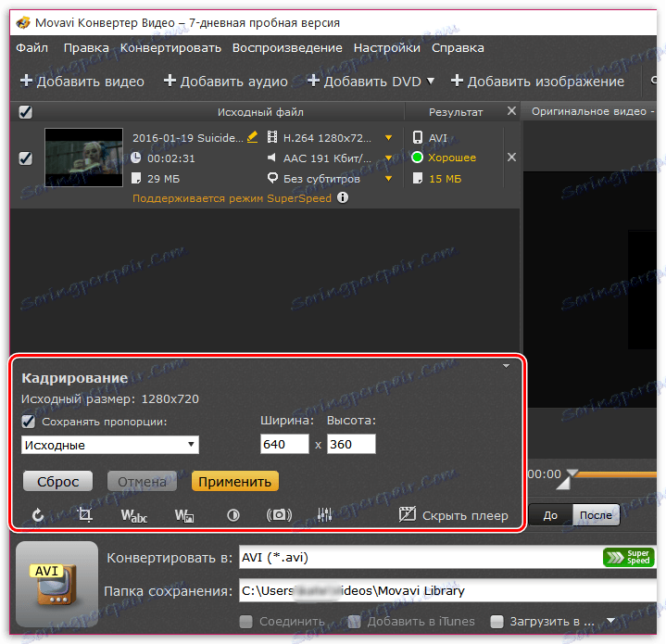Viewport: 666px width, 644px height.
Task: Click the Reset button in Cropping panel
Action: click(57, 481)
